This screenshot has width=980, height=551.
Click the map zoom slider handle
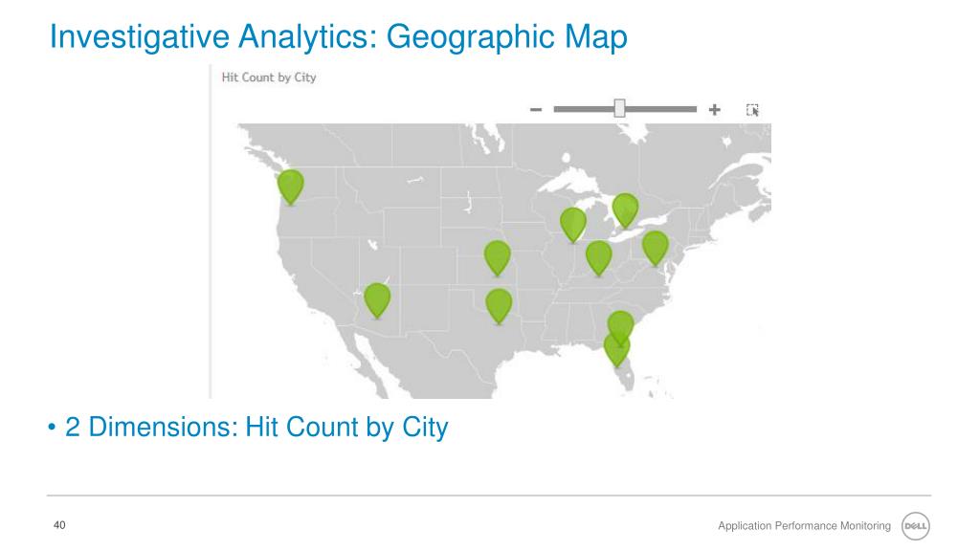point(619,108)
